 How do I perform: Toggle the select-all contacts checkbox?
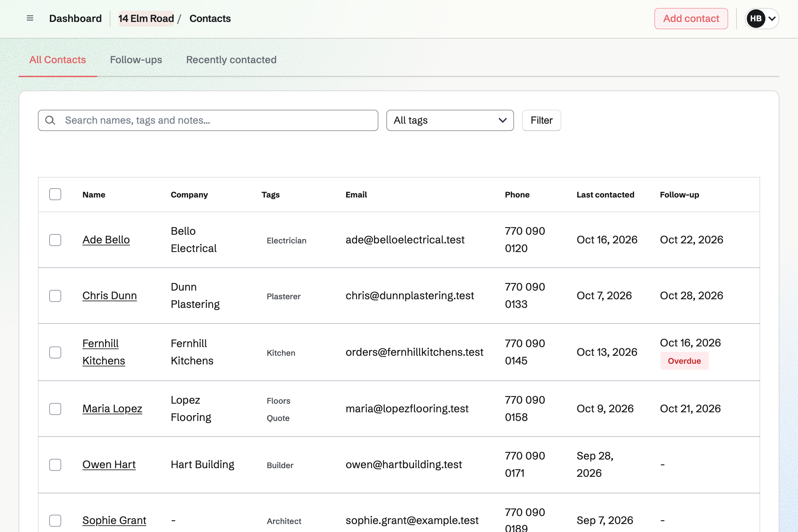pyautogui.click(x=55, y=194)
